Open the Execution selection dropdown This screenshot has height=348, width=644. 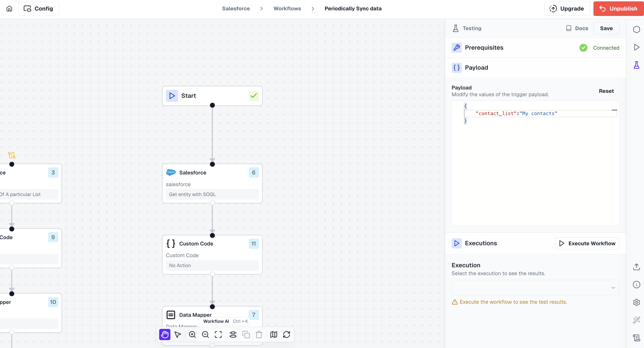point(535,288)
